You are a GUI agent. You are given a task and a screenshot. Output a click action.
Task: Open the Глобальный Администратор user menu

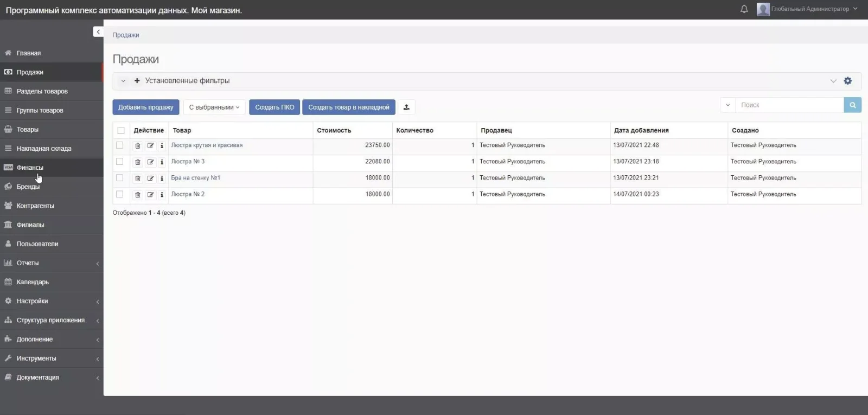point(808,9)
